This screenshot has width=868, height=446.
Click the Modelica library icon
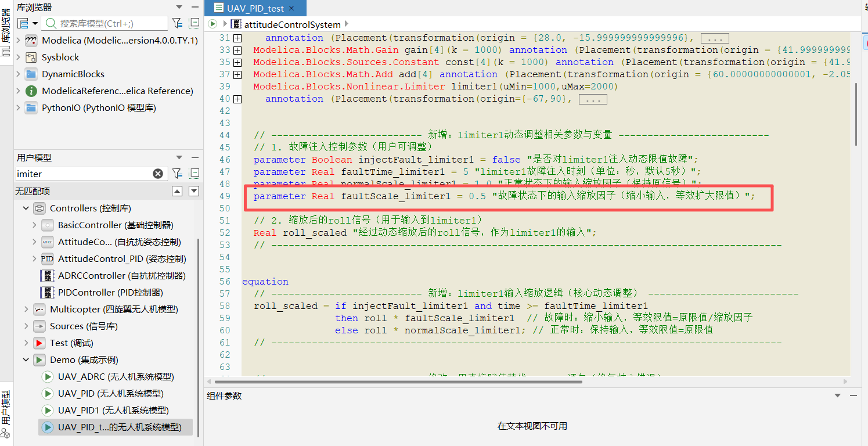[31, 41]
